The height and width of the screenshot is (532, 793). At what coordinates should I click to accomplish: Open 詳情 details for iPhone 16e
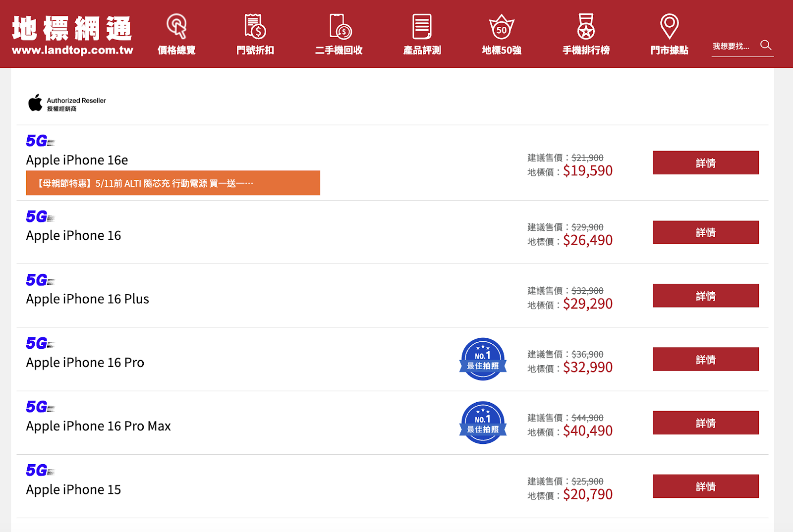point(705,162)
